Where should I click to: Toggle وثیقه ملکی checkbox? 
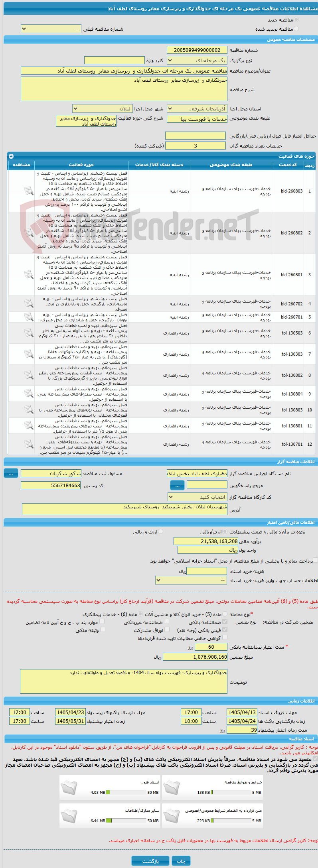pos(103,630)
